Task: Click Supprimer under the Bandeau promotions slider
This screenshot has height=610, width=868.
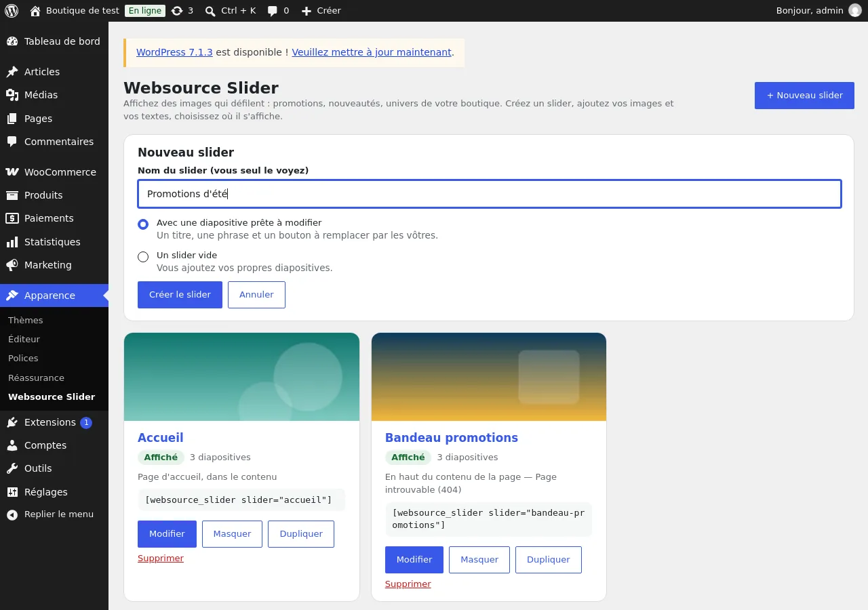Action: (x=408, y=584)
